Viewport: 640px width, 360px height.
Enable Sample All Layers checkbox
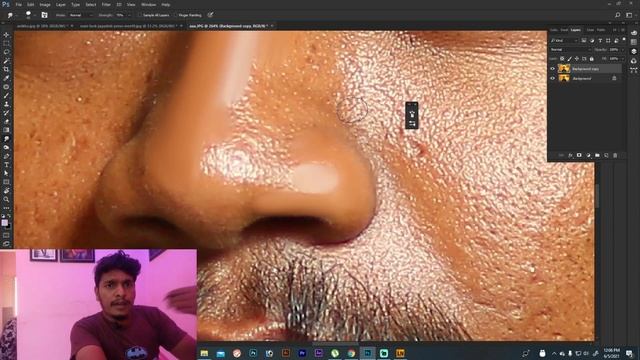(x=140, y=15)
